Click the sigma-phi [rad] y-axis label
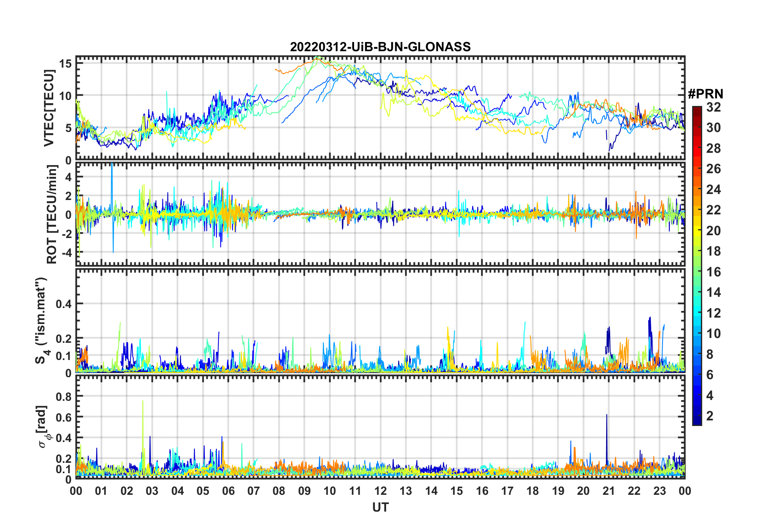The width and height of the screenshot is (761, 532). click(x=42, y=426)
